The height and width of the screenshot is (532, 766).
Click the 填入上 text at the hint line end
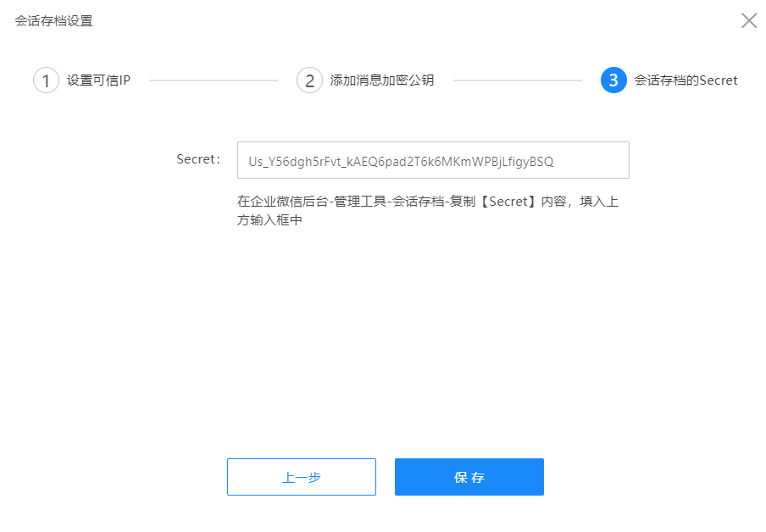(599, 202)
